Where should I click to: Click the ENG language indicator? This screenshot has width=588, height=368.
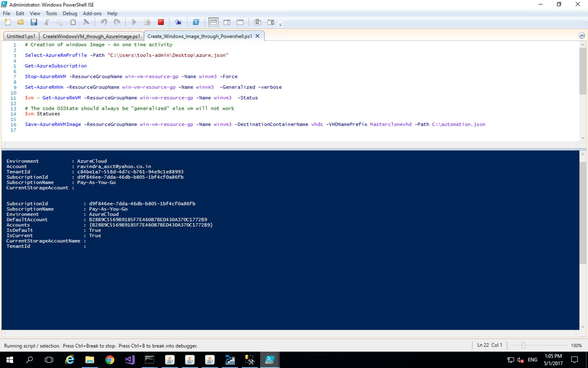[533, 360]
